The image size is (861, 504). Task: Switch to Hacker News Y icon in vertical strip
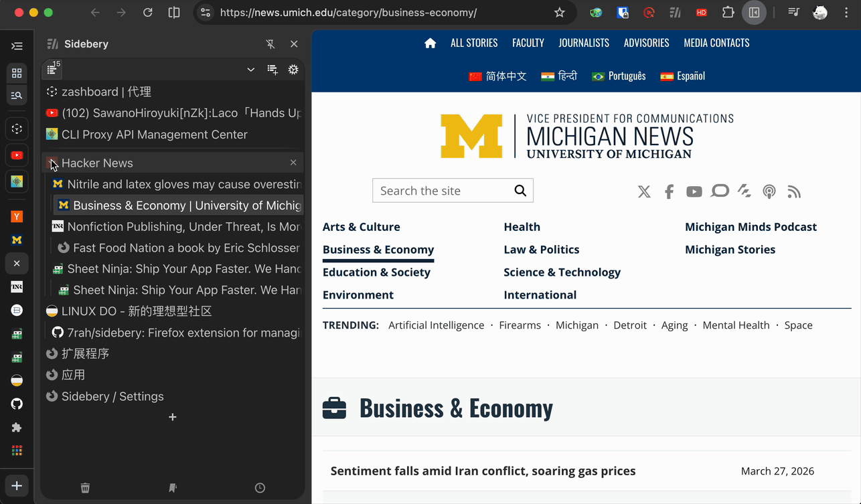[17, 216]
